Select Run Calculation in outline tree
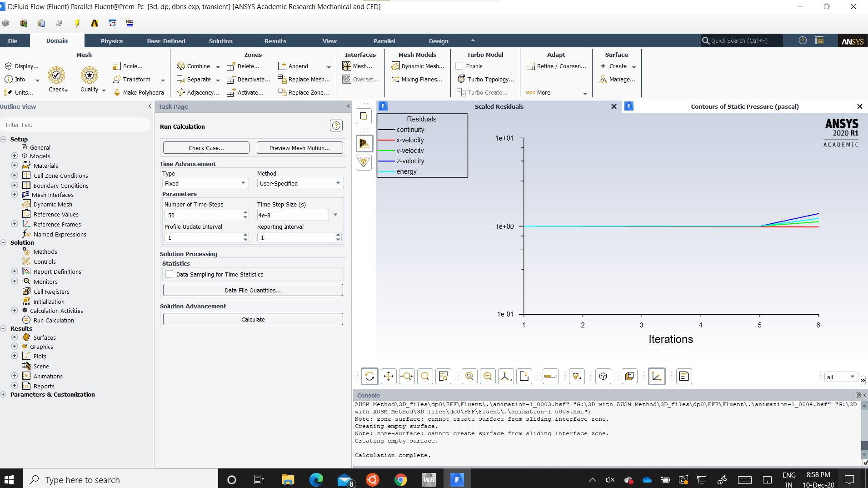868x488 pixels. point(54,320)
